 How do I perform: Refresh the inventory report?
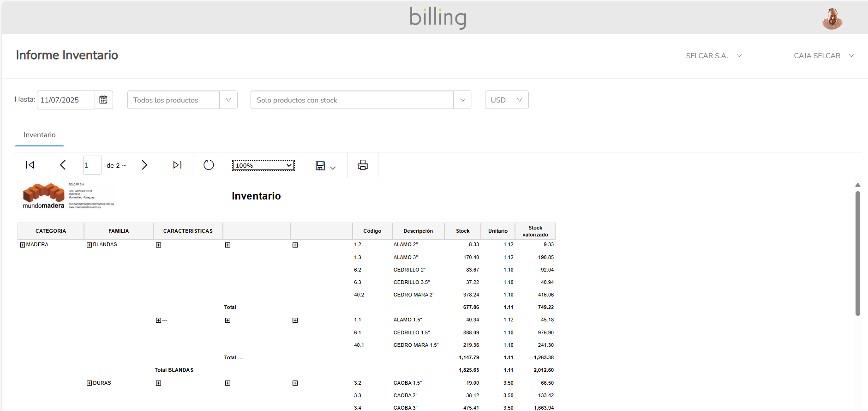[x=209, y=165]
